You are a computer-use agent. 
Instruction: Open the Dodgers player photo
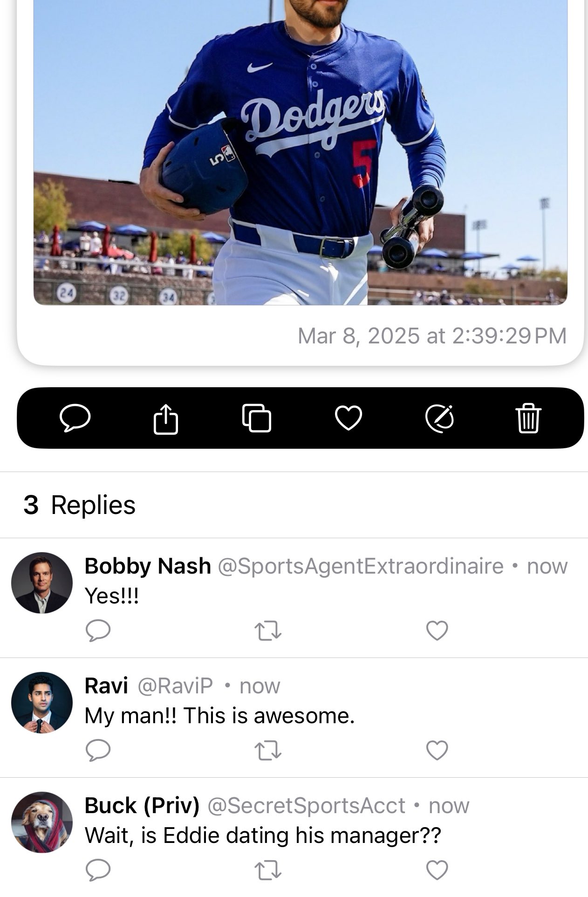(x=301, y=152)
